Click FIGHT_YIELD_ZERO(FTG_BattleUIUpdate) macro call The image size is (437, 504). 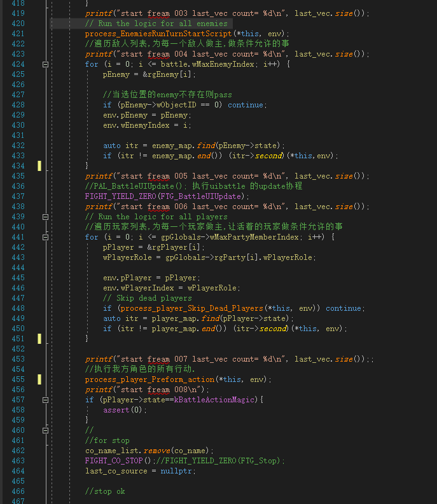(x=167, y=196)
